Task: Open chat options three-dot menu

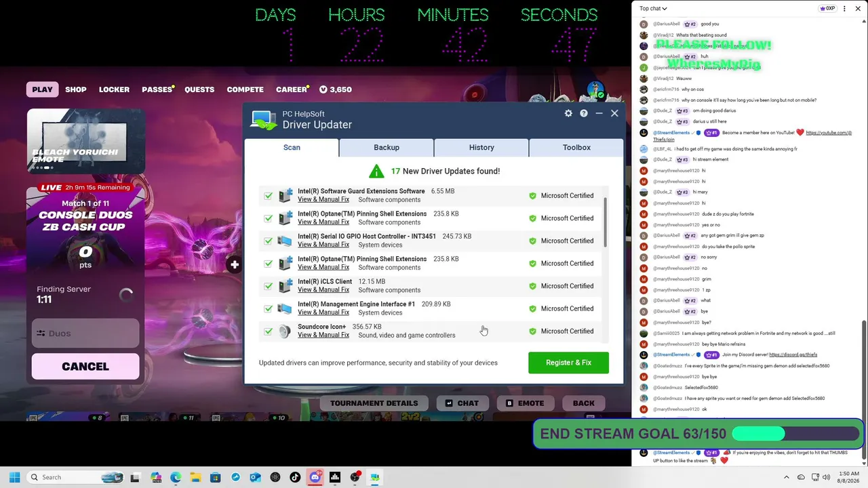Action: click(844, 8)
